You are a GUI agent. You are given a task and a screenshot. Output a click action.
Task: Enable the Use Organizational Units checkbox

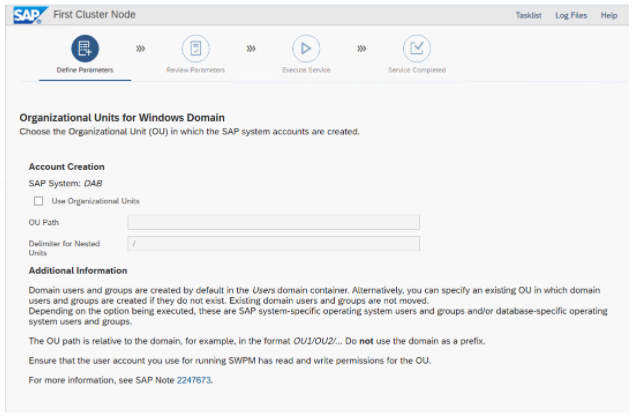pyautogui.click(x=38, y=201)
